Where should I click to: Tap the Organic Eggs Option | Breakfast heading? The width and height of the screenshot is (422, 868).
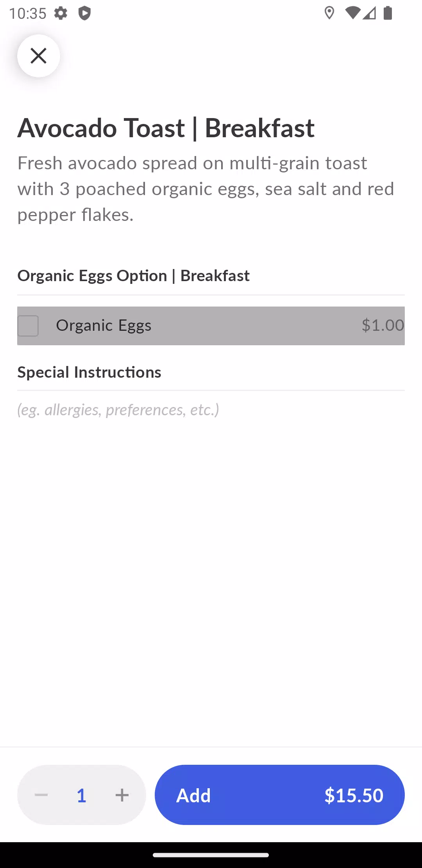point(134,276)
